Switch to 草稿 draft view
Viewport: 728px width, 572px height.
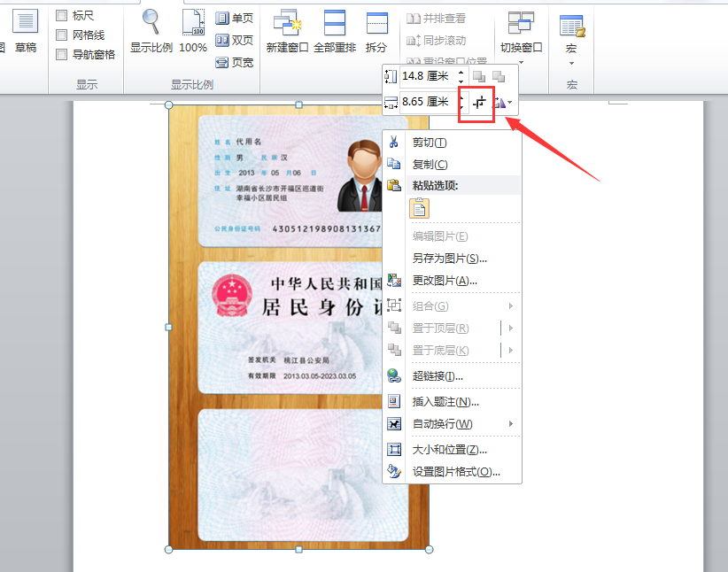[25, 30]
